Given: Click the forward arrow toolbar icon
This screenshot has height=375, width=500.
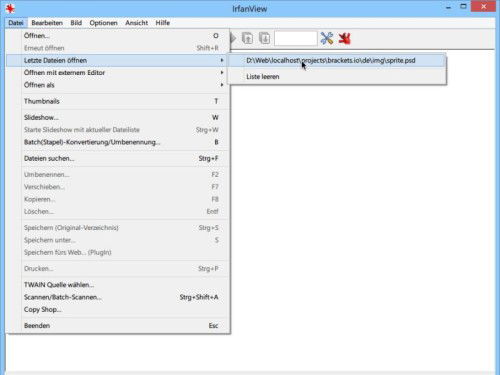Looking at the screenshot, I should (233, 38).
